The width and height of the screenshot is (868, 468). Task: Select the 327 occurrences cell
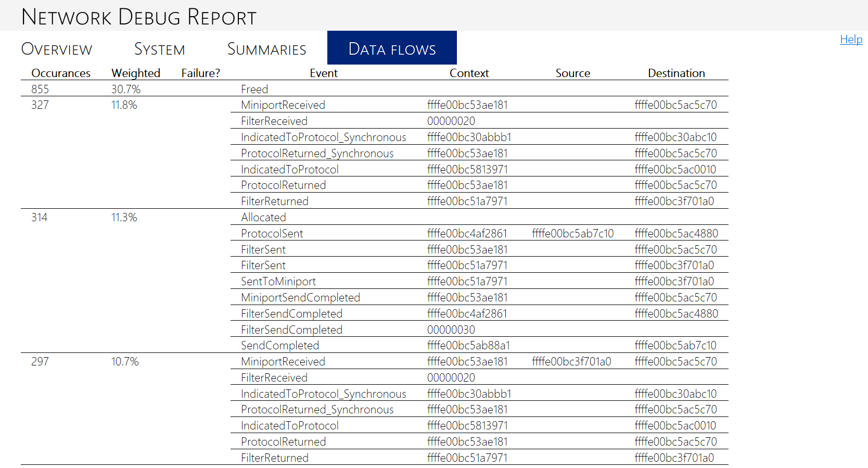(x=40, y=105)
